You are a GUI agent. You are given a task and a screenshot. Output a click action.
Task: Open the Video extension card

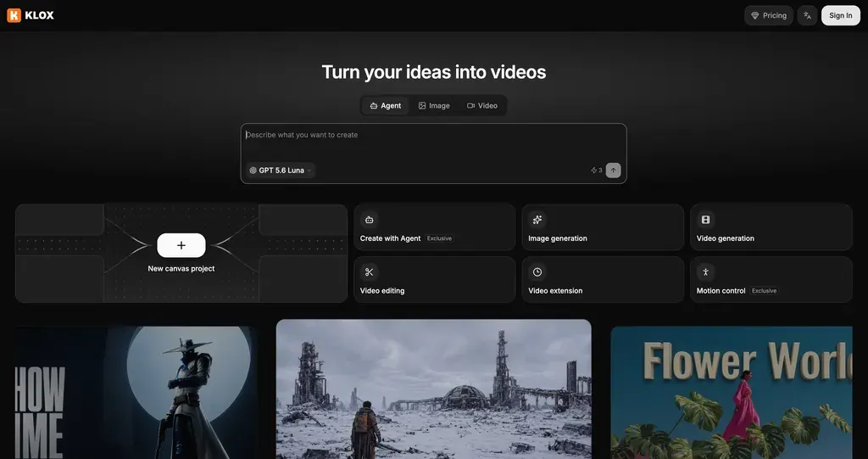[x=603, y=279]
